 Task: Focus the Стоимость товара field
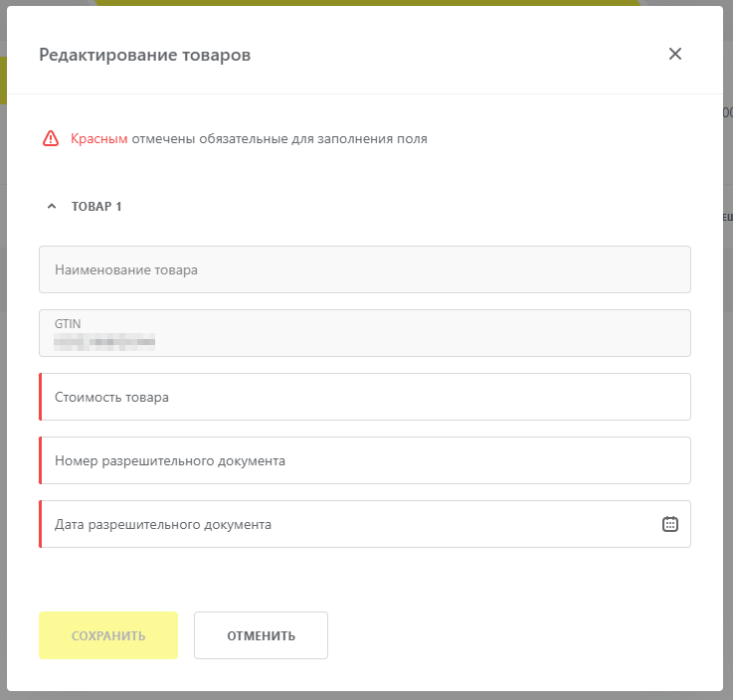(365, 397)
